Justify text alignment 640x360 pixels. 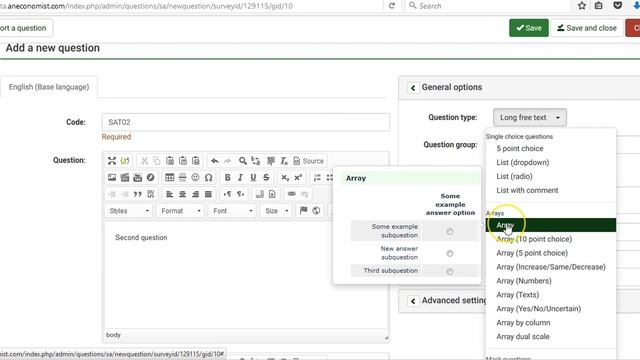pyautogui.click(x=208, y=194)
